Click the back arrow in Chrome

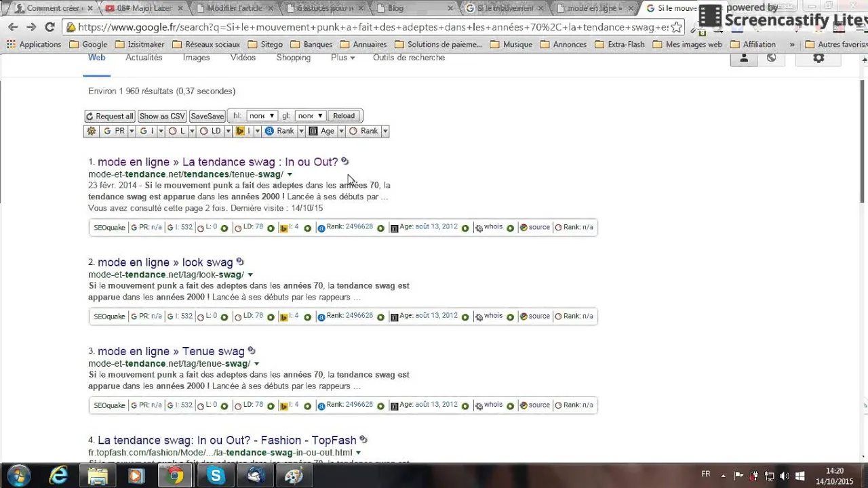click(x=13, y=27)
